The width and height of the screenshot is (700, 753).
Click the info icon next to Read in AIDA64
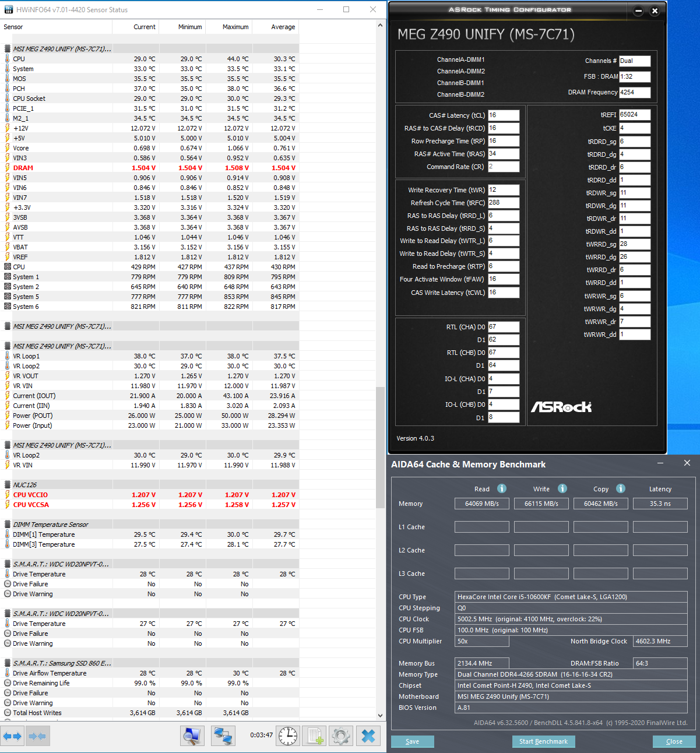coord(502,488)
